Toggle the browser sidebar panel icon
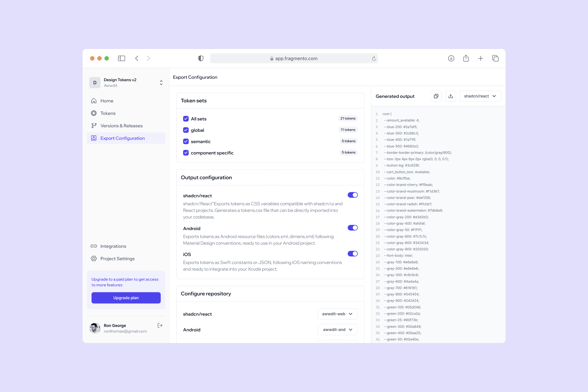Screen dimensions: 588x392 click(x=122, y=58)
